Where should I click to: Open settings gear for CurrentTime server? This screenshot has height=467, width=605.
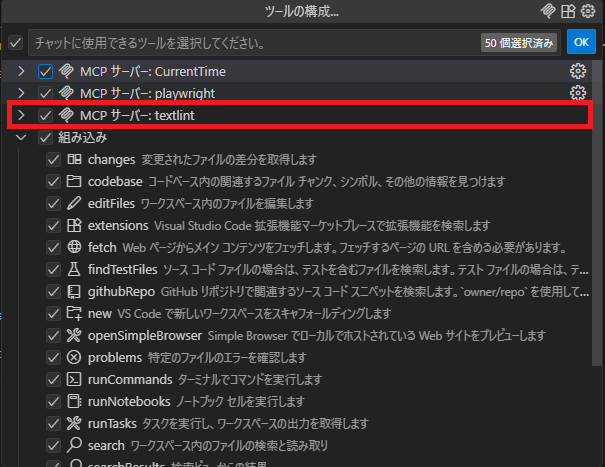click(578, 71)
